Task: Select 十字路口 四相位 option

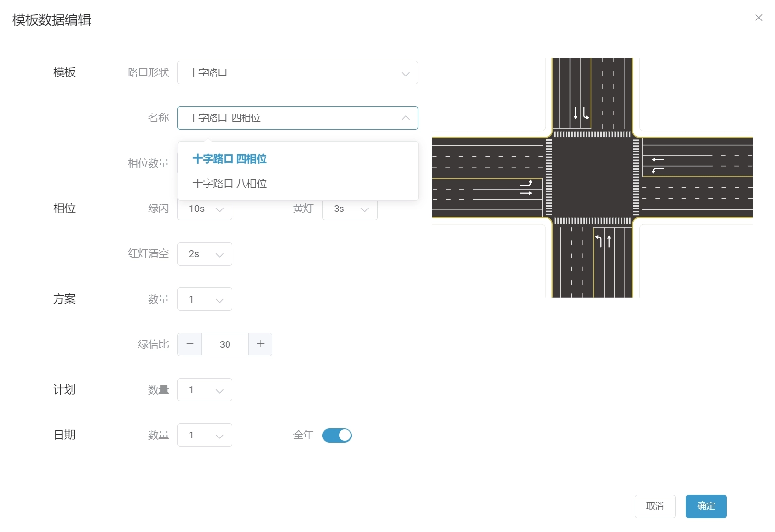Action: (x=229, y=159)
